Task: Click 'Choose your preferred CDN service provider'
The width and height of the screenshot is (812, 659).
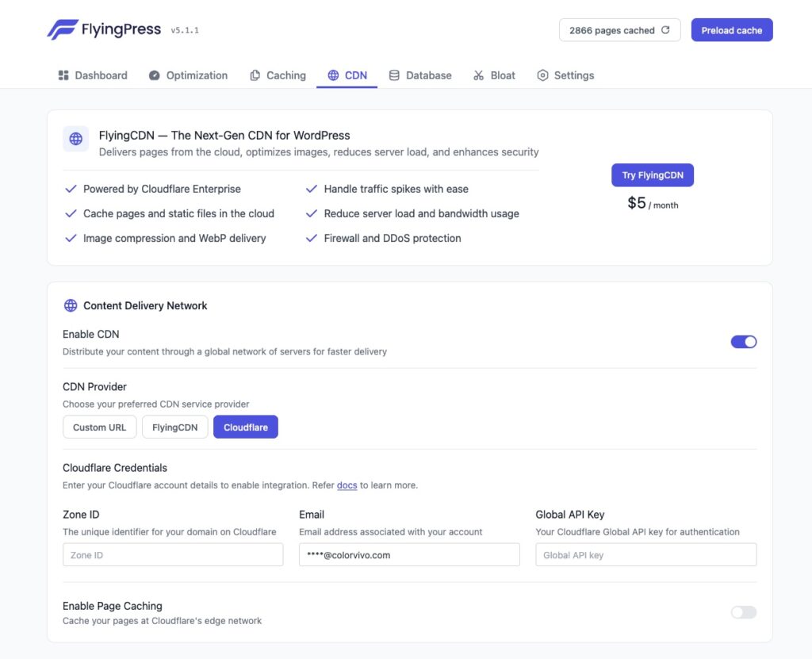Action: click(x=156, y=404)
